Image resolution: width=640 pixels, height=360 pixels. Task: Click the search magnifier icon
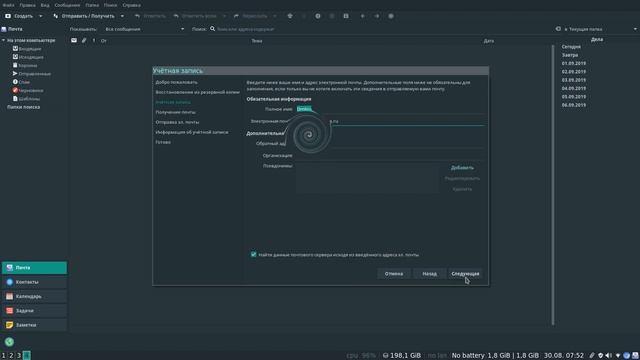click(x=213, y=29)
